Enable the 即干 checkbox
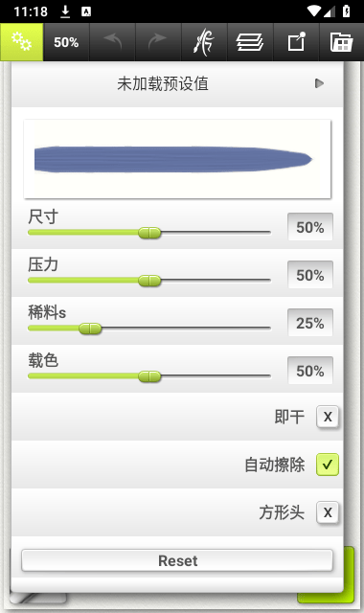The width and height of the screenshot is (364, 613). pyautogui.click(x=328, y=417)
